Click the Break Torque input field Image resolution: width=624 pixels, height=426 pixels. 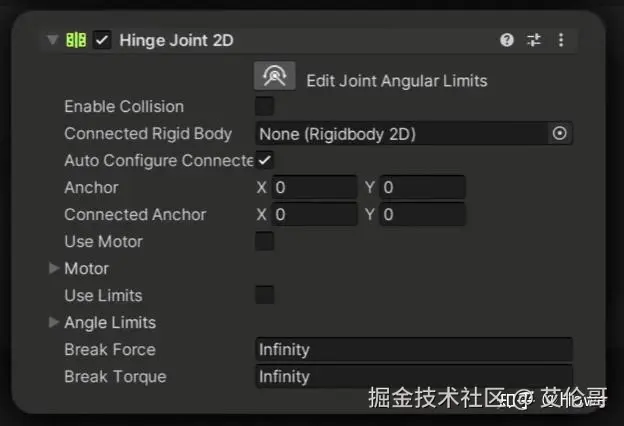coord(414,376)
